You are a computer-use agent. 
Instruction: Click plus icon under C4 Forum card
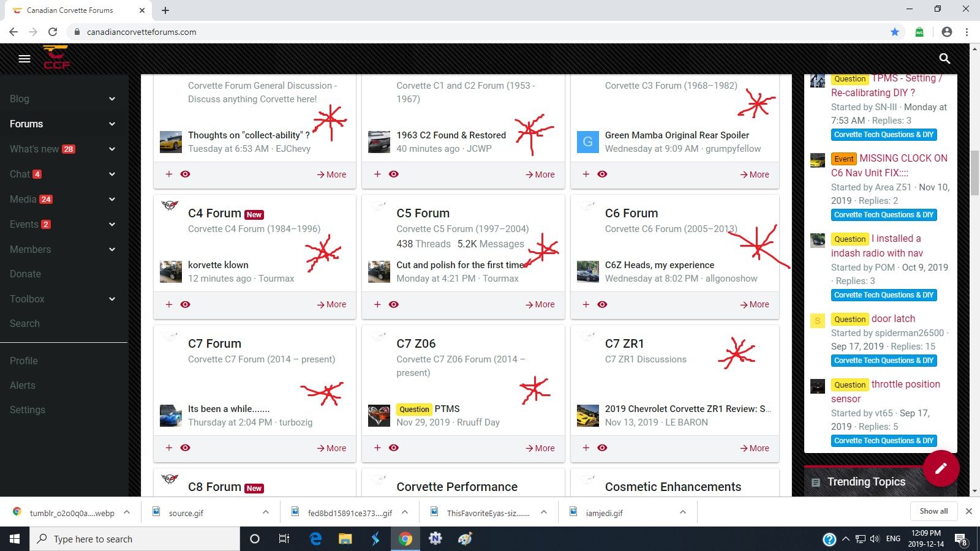tap(169, 304)
